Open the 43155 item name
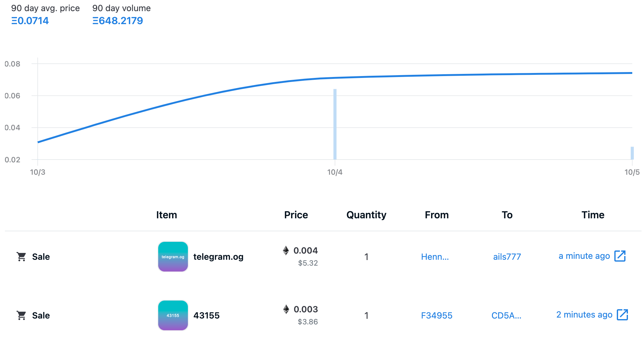The height and width of the screenshot is (342, 644). point(206,315)
